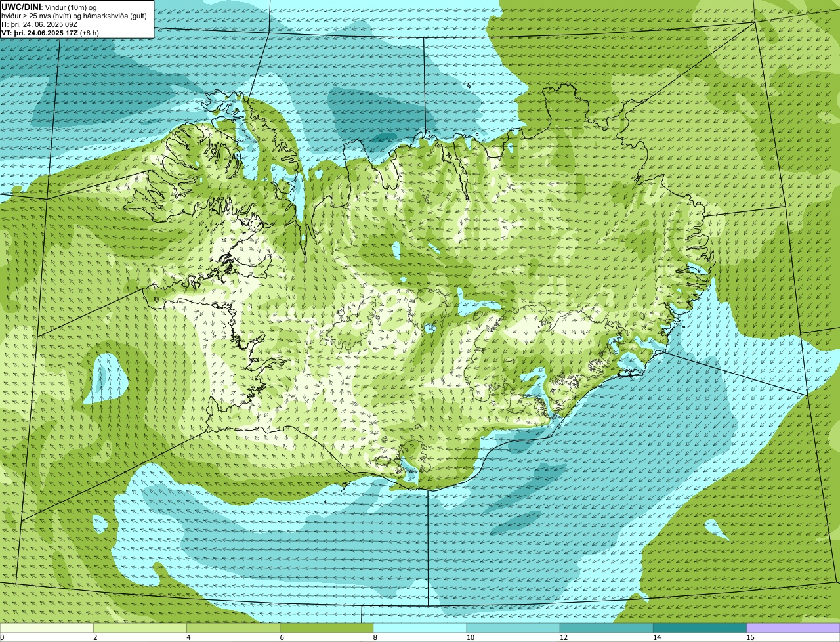Click the legend scale label "6"

tap(282, 637)
